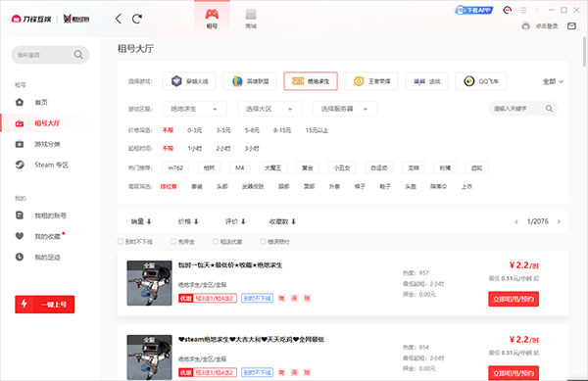Open 我租的账号 in the sidebar
588x381 pixels.
51,215
